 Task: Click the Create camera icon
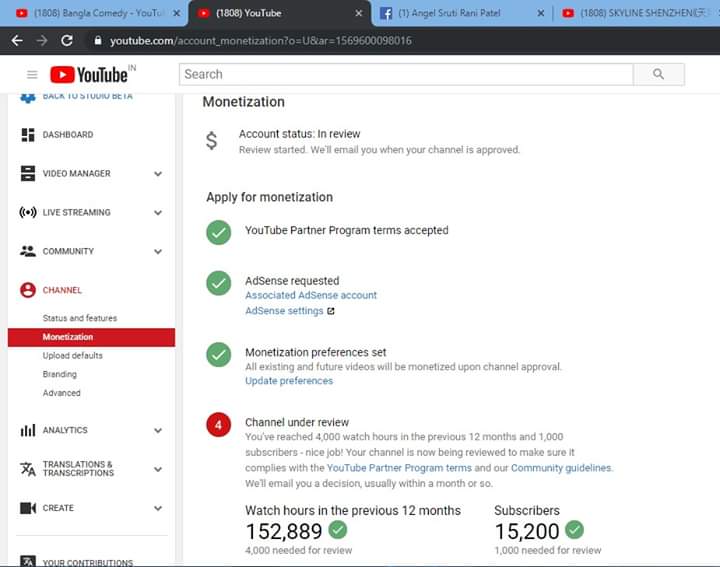coord(28,508)
